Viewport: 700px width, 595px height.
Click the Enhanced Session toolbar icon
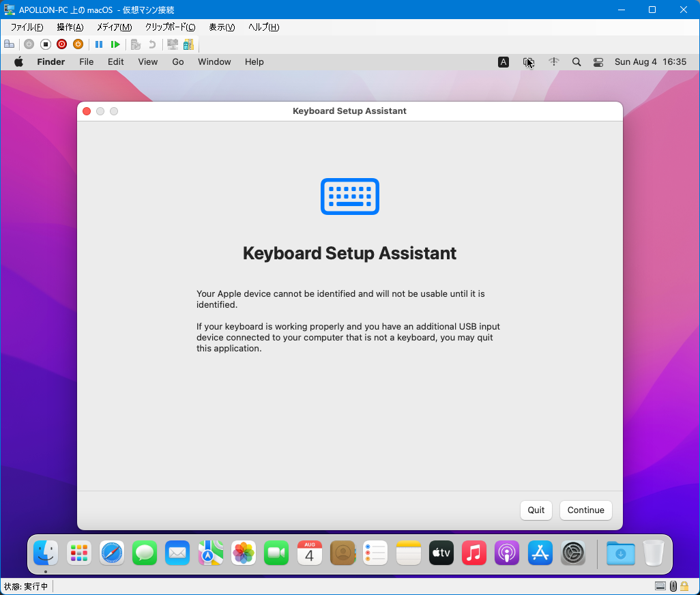coord(173,44)
